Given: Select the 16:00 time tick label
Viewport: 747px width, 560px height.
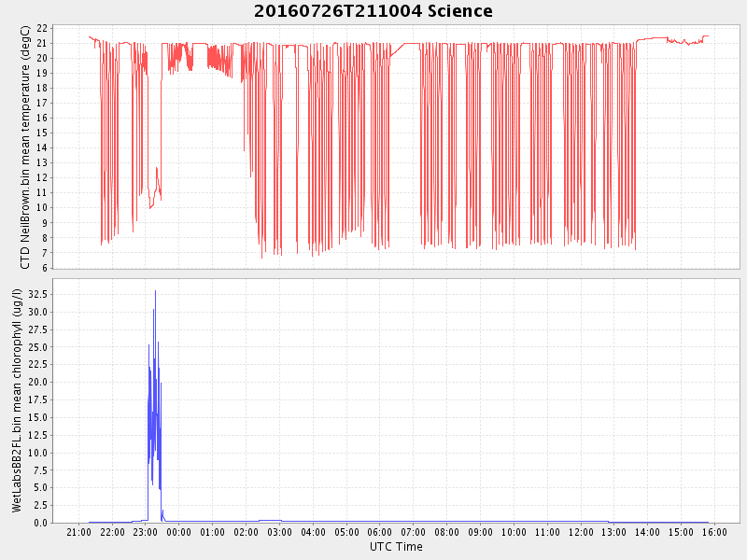Looking at the screenshot, I should (714, 532).
